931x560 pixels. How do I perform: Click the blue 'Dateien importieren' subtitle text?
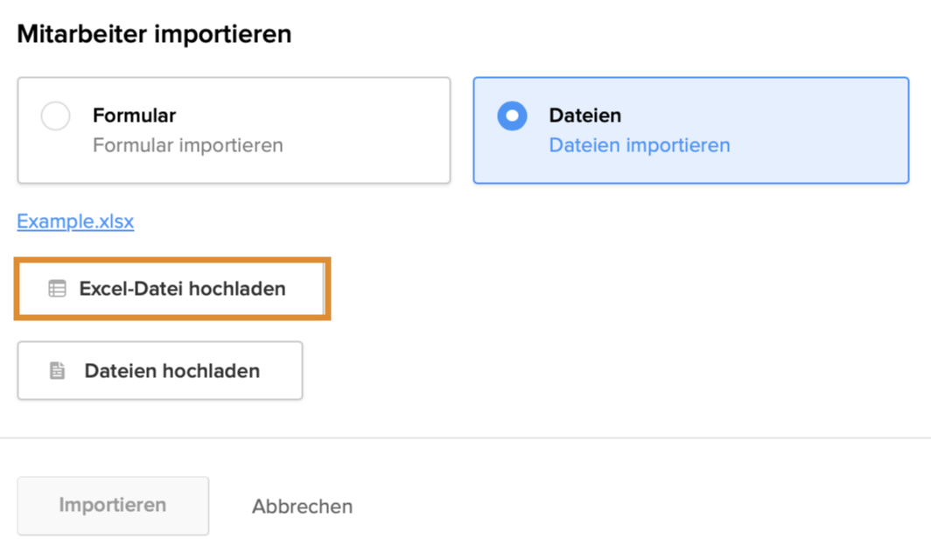click(x=639, y=145)
